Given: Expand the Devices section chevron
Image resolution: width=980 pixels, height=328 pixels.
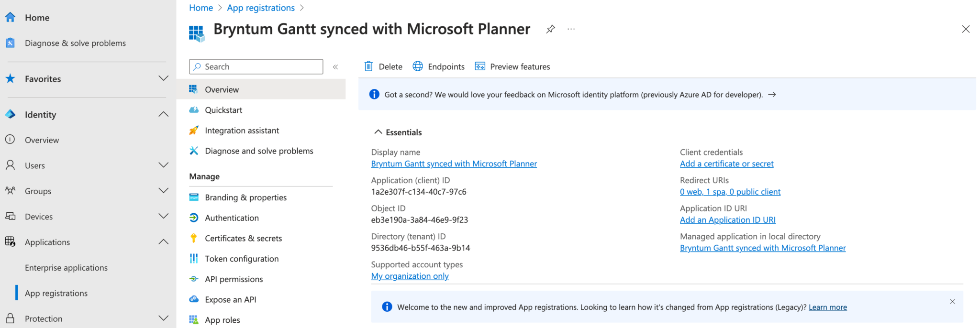Looking at the screenshot, I should (164, 216).
